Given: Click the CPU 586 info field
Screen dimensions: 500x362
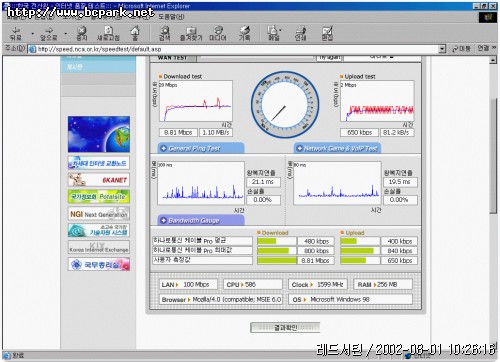Looking at the screenshot, I should 253,284.
